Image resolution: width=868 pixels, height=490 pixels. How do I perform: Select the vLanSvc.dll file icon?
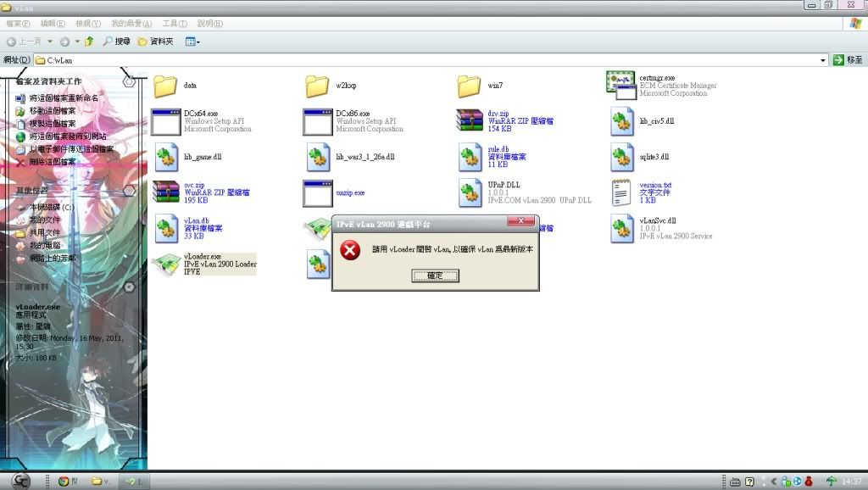622,229
